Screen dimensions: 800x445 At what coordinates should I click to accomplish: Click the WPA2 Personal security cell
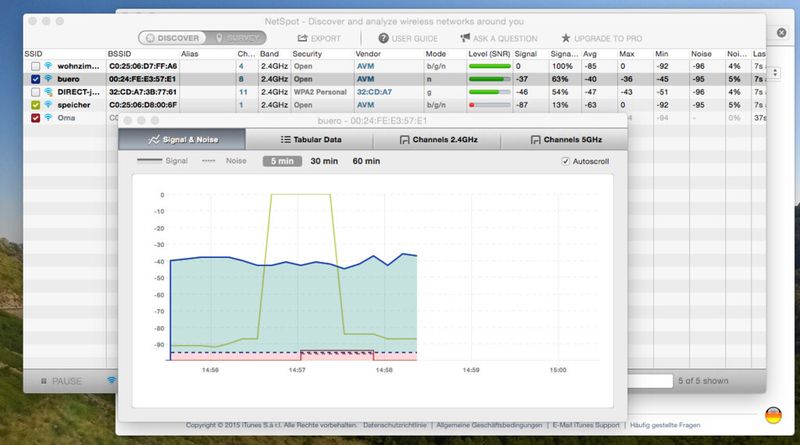click(x=320, y=92)
